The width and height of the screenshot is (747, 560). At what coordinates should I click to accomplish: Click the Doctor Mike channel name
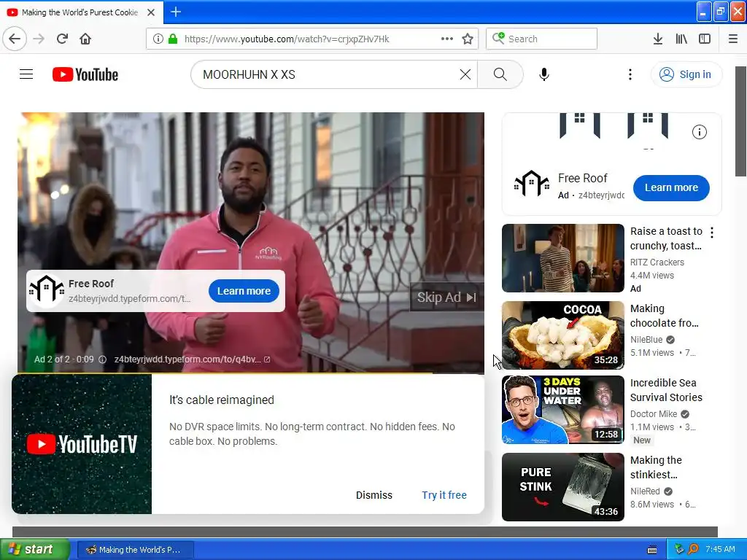point(653,414)
